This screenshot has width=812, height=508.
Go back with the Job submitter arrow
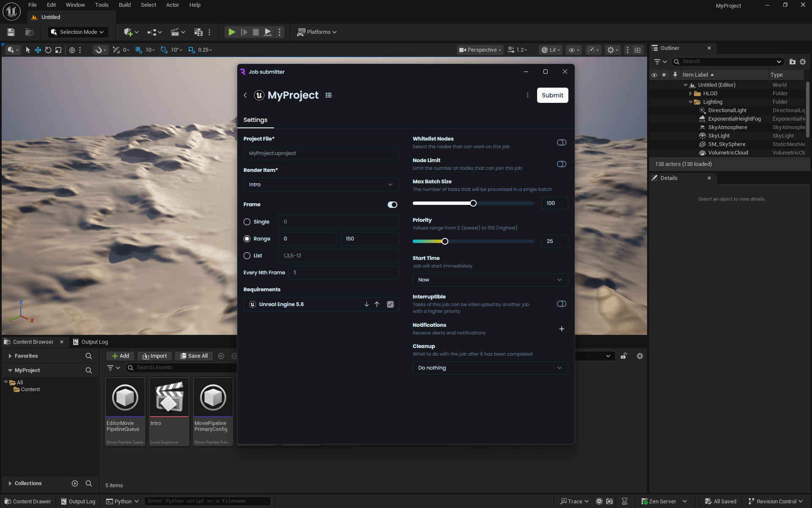(245, 95)
